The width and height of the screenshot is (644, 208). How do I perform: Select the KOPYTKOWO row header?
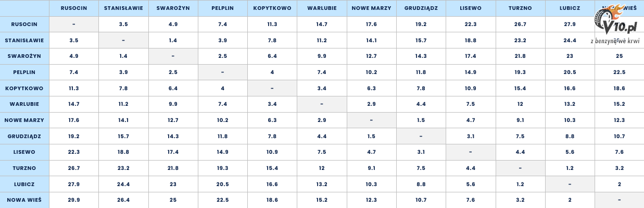click(x=24, y=88)
